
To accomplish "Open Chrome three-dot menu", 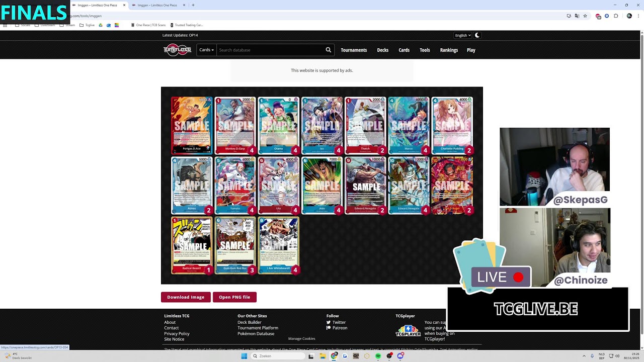I will pos(638,16).
